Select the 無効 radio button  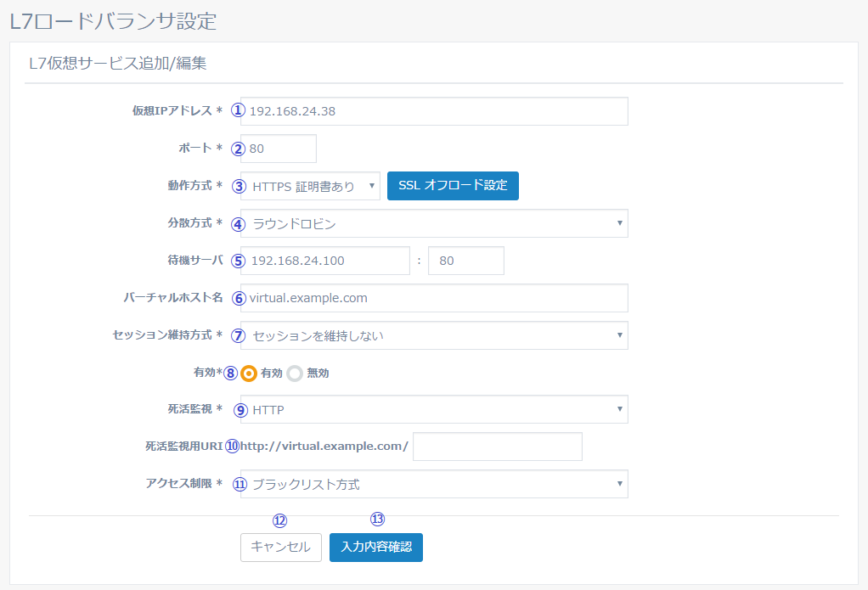(294, 373)
